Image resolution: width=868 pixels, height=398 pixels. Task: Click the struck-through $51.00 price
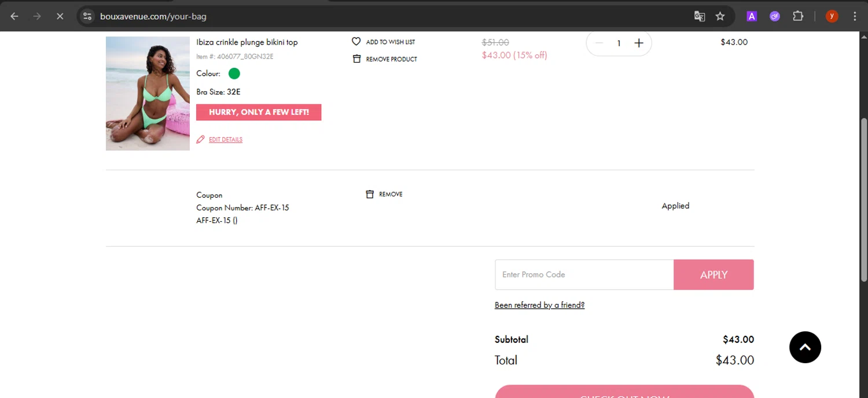495,42
